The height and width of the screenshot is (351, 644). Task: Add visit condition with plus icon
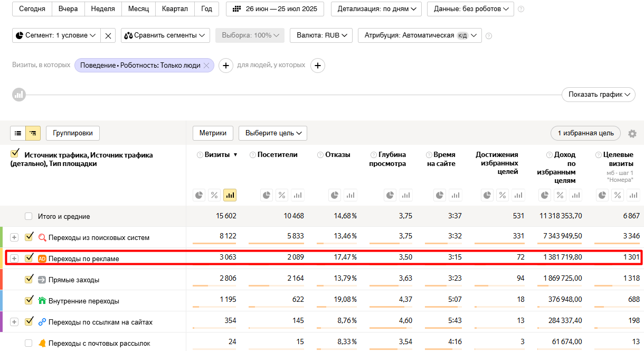226,66
